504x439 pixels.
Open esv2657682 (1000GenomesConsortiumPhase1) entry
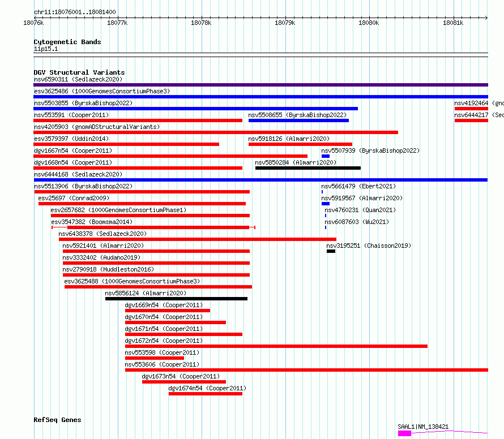click(x=118, y=210)
